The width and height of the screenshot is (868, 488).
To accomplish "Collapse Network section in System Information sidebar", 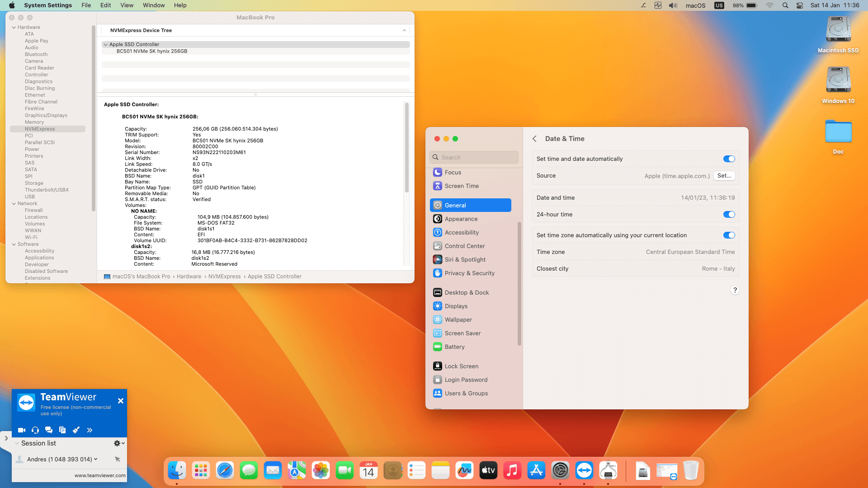I will click(x=14, y=204).
